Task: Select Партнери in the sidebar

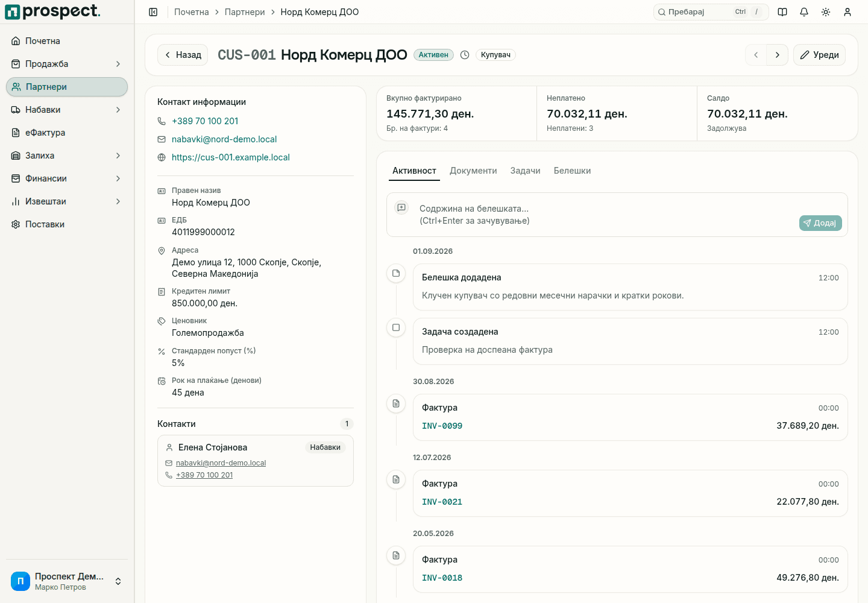Action: [x=67, y=87]
